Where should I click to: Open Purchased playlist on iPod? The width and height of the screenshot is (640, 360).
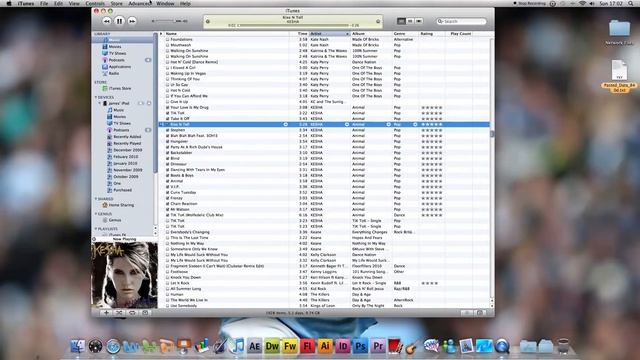tap(122, 190)
